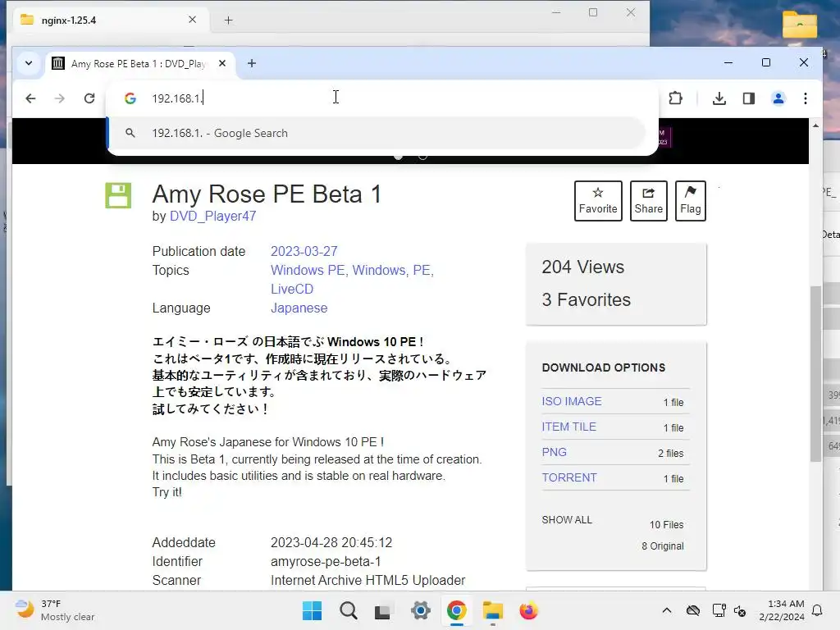Screen dimensions: 840x630
Task: Expand the tab search dropdown arrow
Action: 29,63
